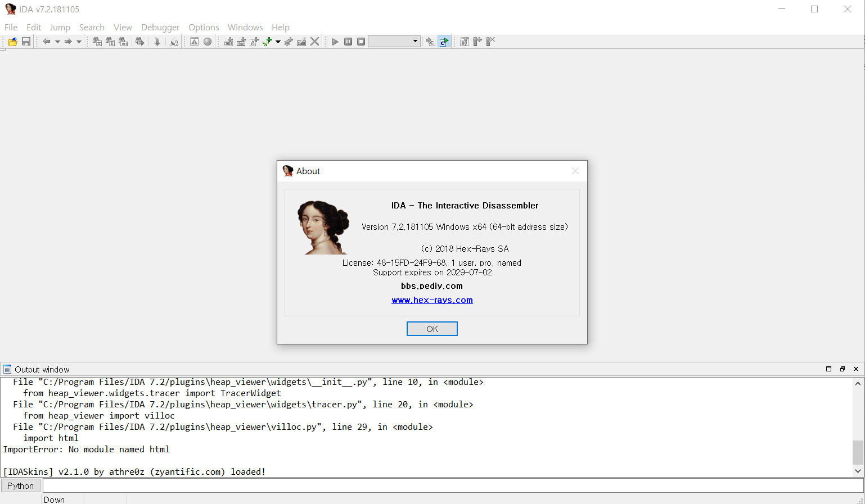The width and height of the screenshot is (865, 504).
Task: Close the About dialog with X
Action: click(575, 171)
